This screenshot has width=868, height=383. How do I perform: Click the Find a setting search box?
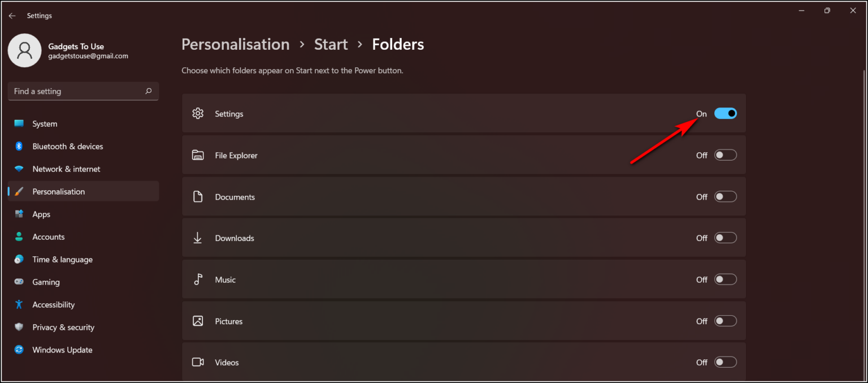[x=83, y=91]
